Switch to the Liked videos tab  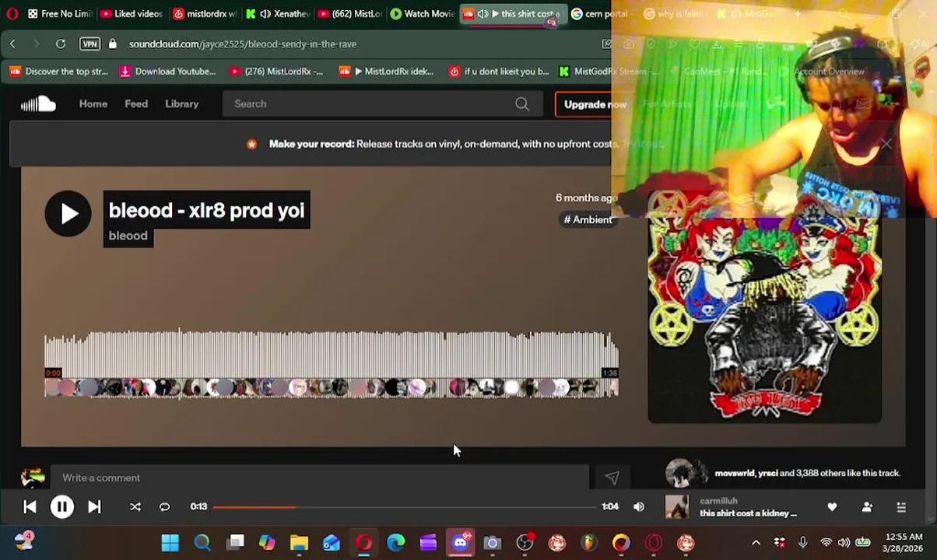coord(132,13)
